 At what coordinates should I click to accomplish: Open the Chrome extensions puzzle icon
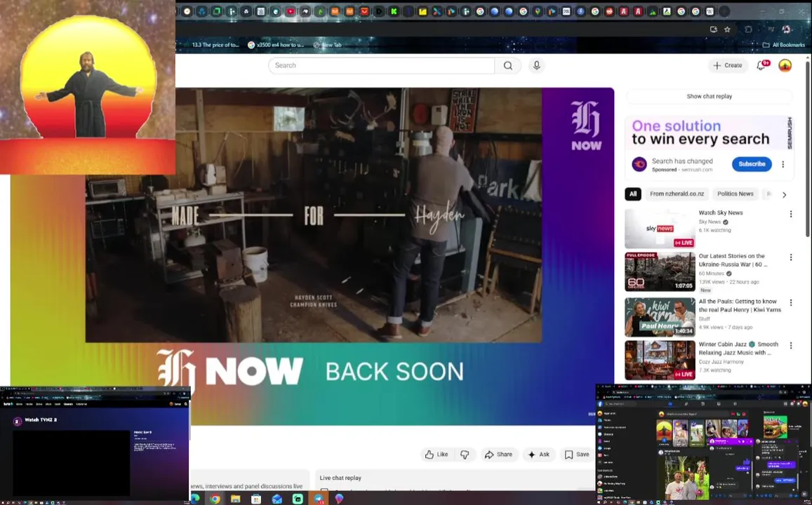[748, 29]
